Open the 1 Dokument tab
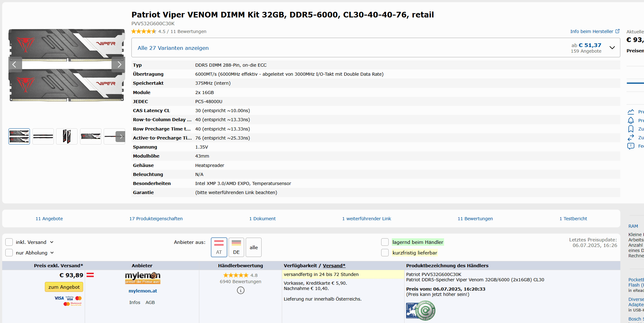Image resolution: width=644 pixels, height=323 pixels. click(262, 219)
